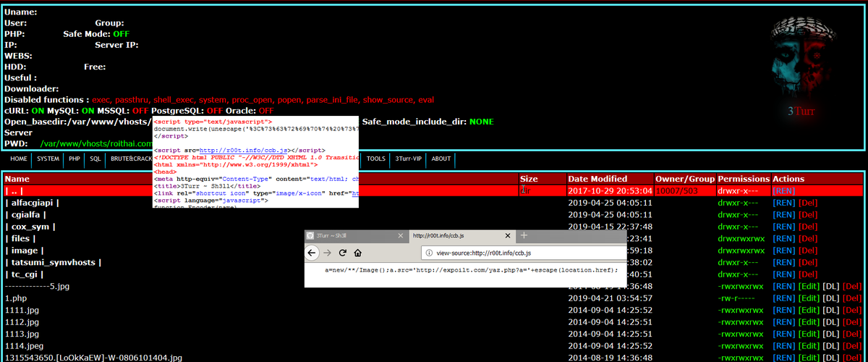868x362 pixels.
Task: Click [REN] in the 1111.jpg row
Action: click(x=783, y=310)
